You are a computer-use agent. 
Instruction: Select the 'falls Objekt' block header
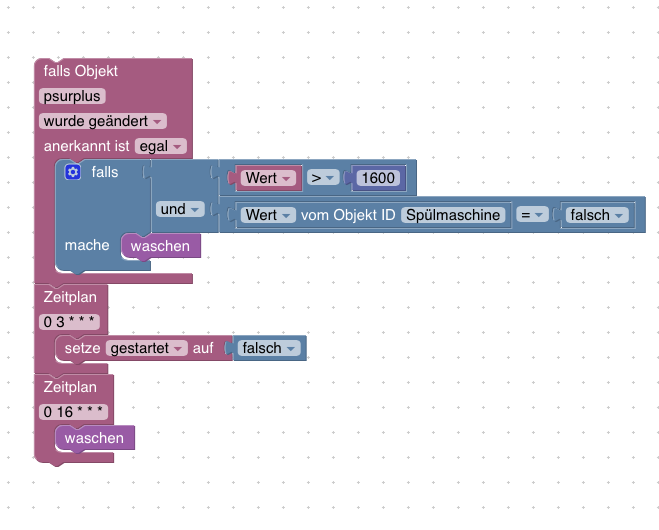81,71
